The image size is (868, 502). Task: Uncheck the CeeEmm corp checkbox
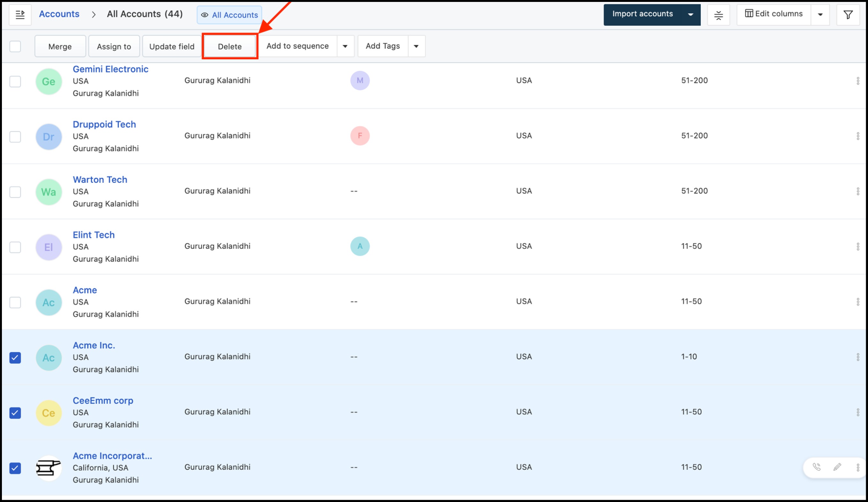(x=15, y=412)
